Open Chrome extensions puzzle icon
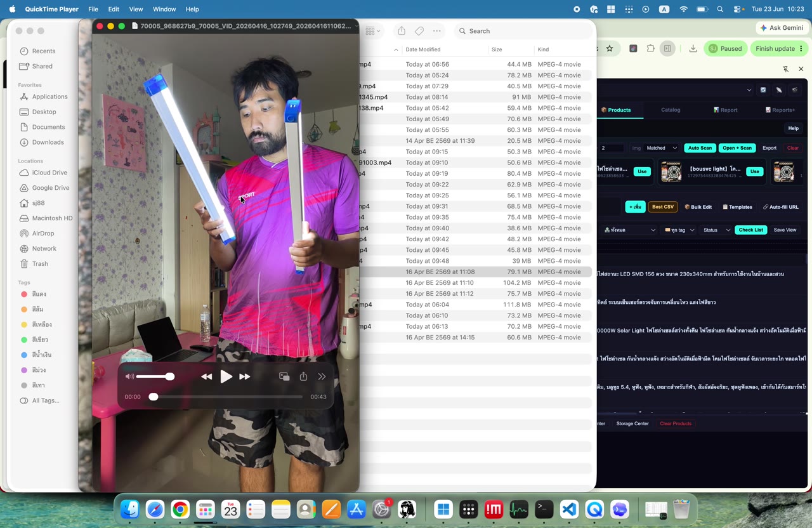812x528 pixels. [x=650, y=48]
